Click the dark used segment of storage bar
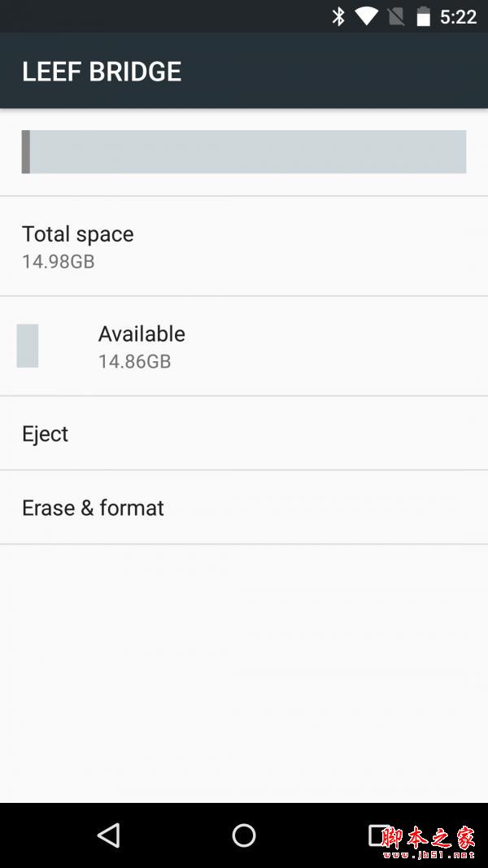 click(x=26, y=151)
